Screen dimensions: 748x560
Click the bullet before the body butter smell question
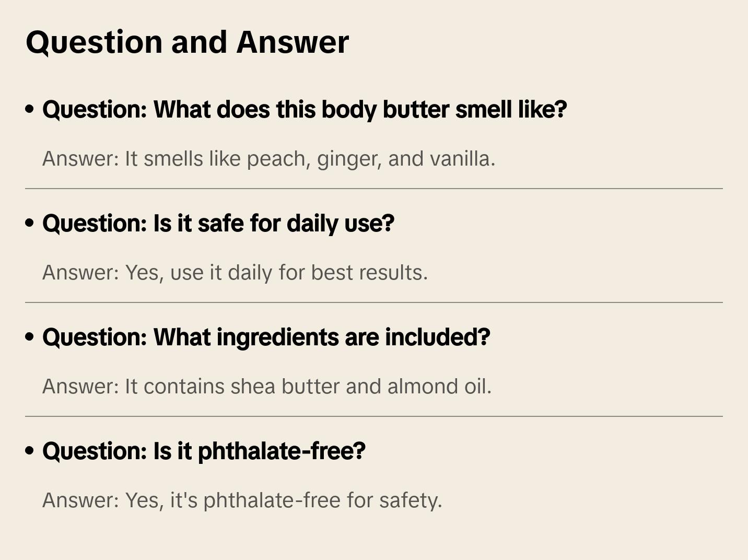pos(30,109)
